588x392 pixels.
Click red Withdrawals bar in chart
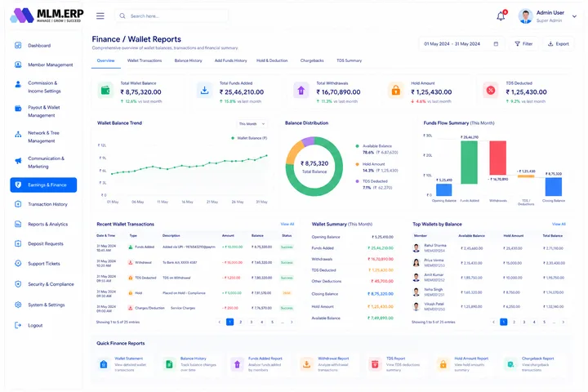tap(497, 158)
